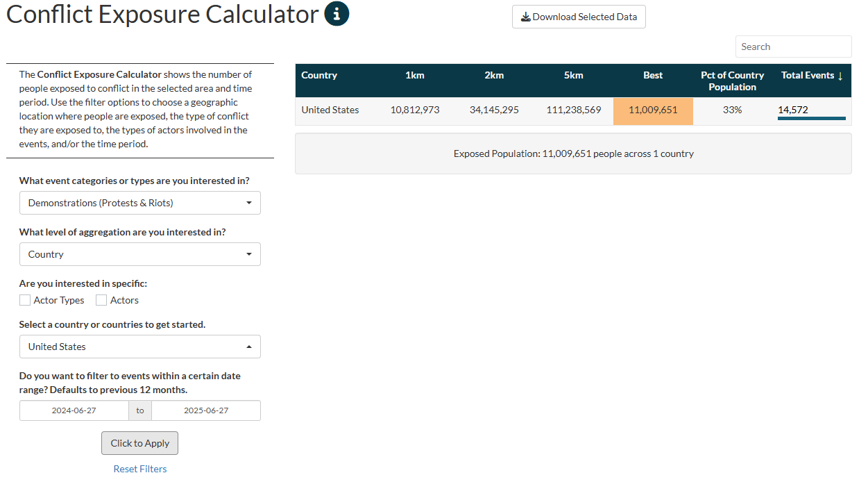Sort by Pct of Country Population header

[732, 81]
